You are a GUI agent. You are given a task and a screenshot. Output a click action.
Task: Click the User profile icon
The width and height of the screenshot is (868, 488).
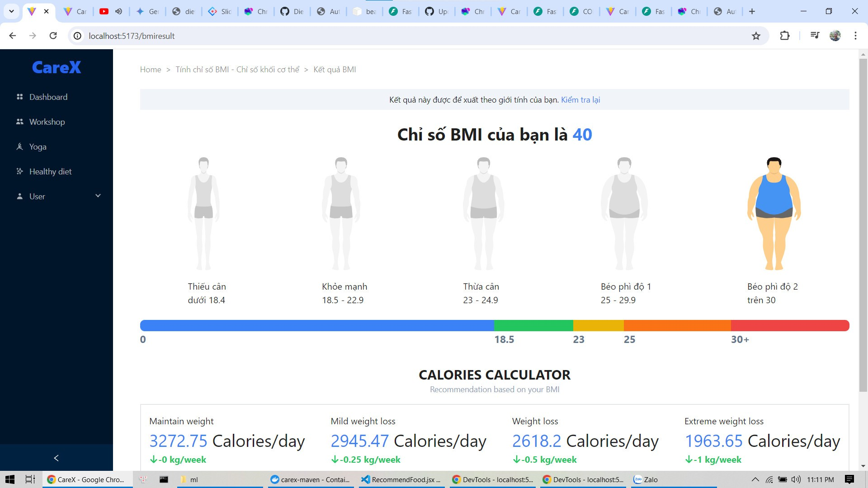[x=19, y=196]
